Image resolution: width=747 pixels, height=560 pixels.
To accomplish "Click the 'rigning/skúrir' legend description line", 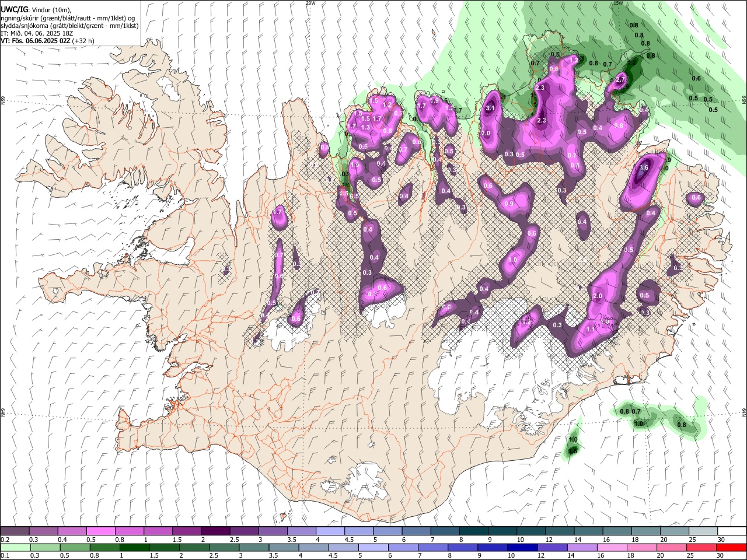I will pos(67,17).
